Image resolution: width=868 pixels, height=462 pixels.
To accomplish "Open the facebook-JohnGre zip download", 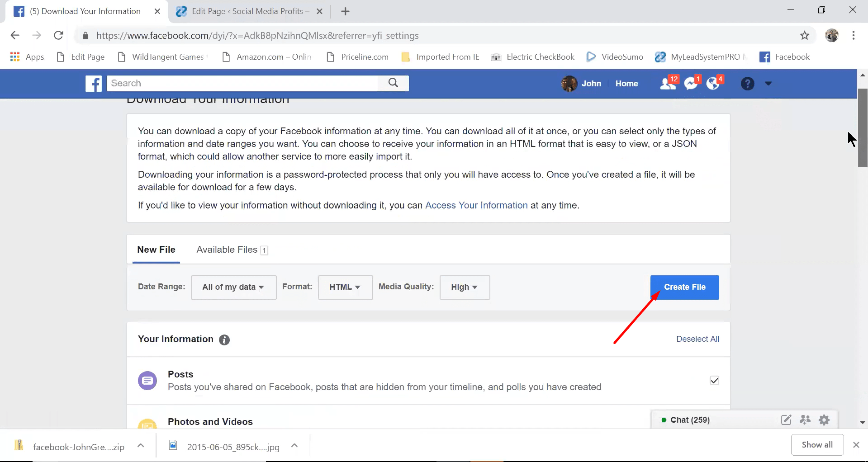I will click(70, 446).
